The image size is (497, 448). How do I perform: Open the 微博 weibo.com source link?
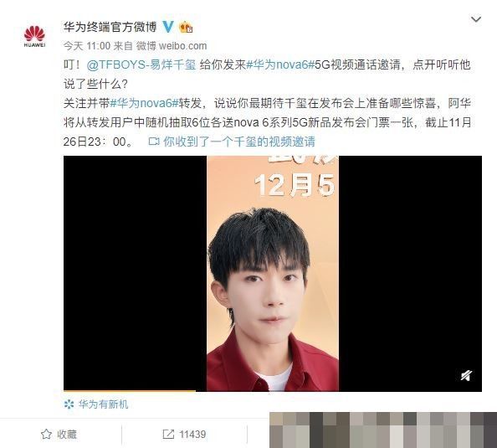pyautogui.click(x=172, y=46)
